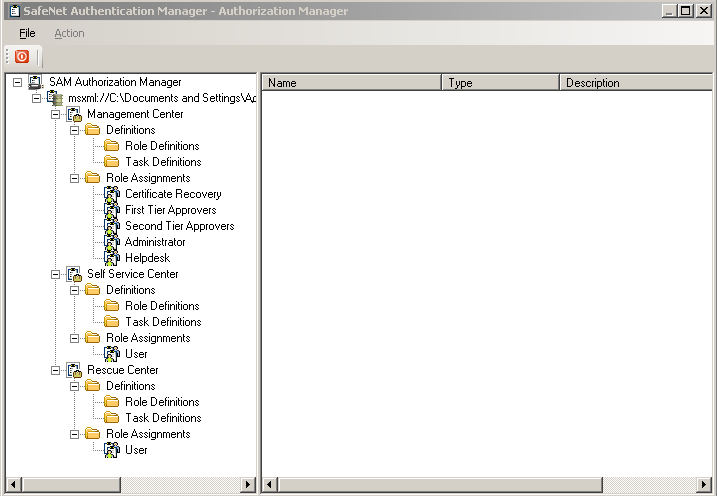This screenshot has width=717, height=496.
Task: Click the tree pane horizontal scrollbar thumb
Action: 71,485
